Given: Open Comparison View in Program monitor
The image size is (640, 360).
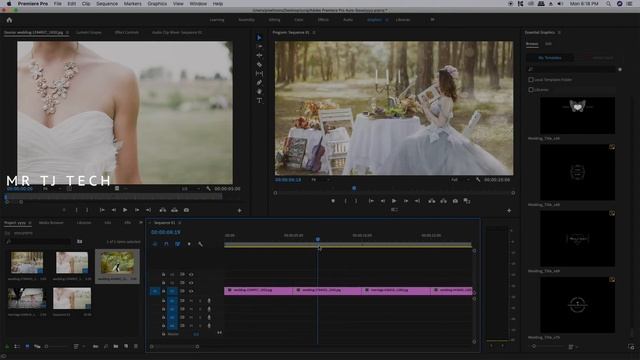Looking at the screenshot, I should coord(467,201).
